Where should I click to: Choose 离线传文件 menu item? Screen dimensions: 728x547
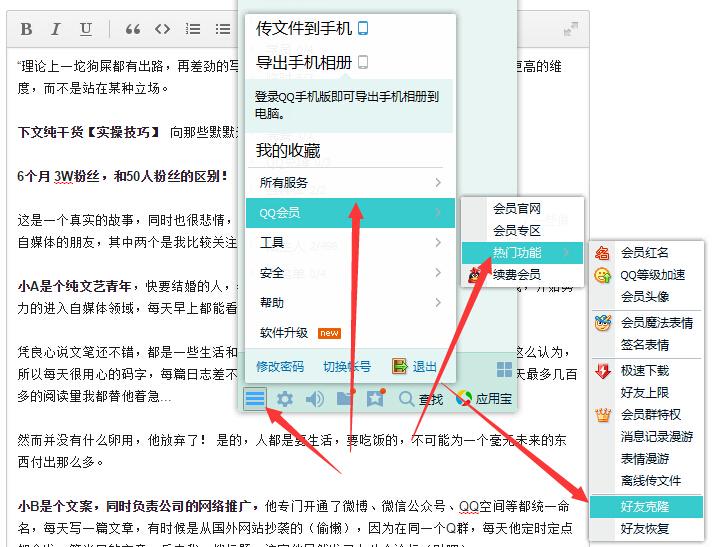[646, 481]
